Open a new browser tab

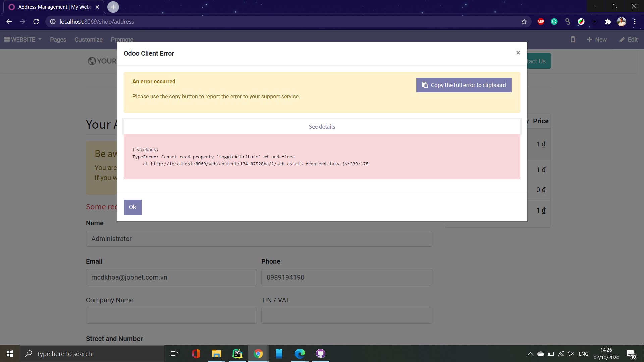tap(113, 7)
